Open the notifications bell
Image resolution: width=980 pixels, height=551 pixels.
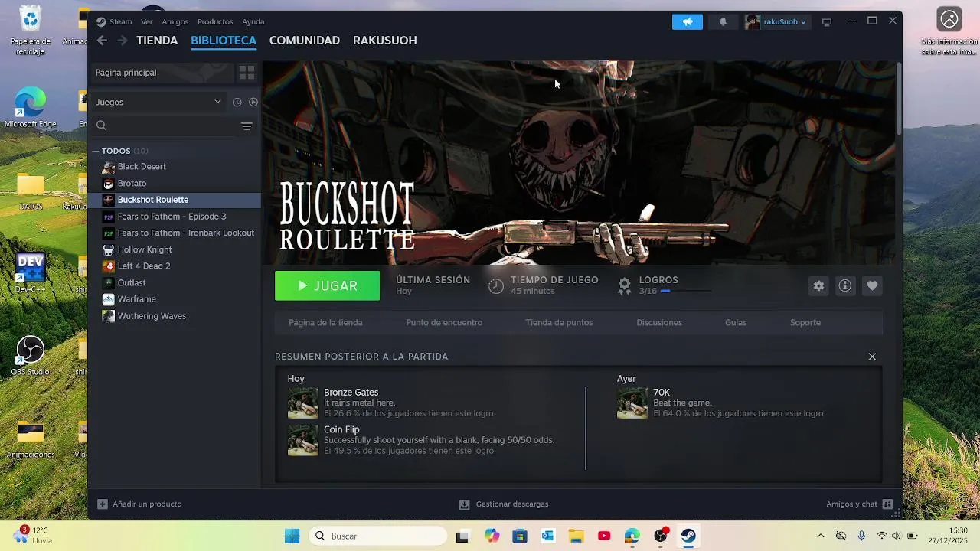tap(723, 21)
